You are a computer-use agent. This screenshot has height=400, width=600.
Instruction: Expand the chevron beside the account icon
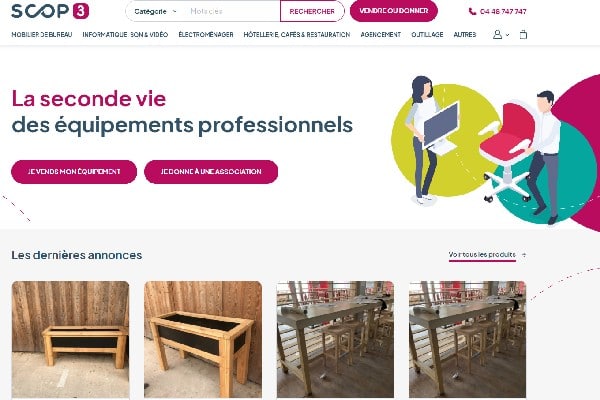[x=507, y=35]
